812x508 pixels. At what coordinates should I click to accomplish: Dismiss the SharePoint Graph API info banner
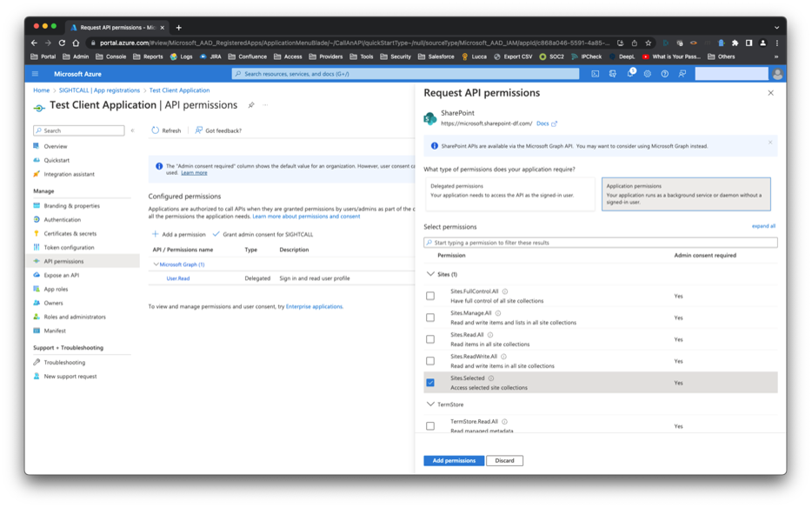pyautogui.click(x=770, y=142)
